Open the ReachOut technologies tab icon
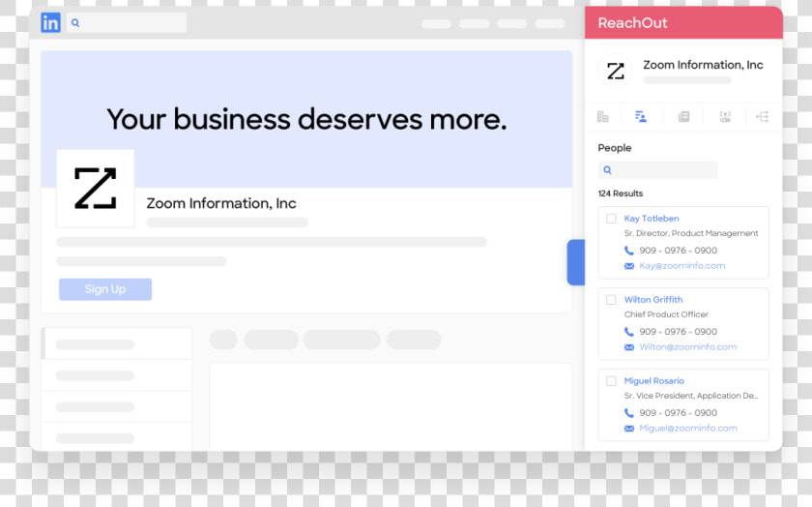The height and width of the screenshot is (507, 812). point(725,117)
